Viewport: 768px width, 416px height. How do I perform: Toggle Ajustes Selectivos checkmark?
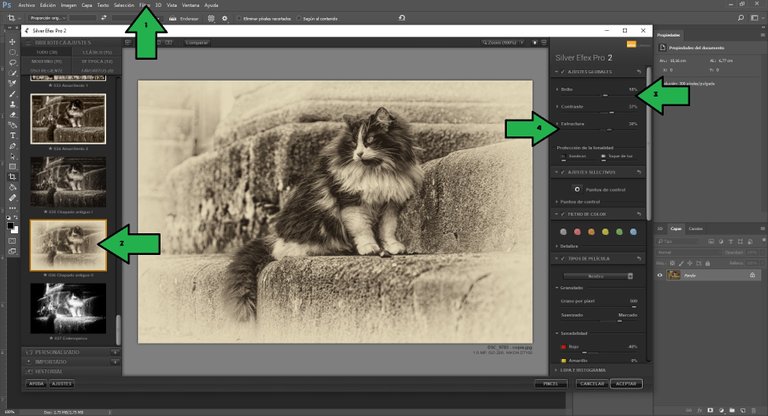point(563,172)
